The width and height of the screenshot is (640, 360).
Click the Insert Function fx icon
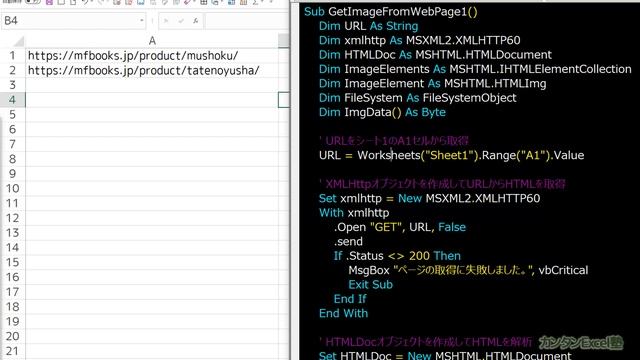click(196, 20)
